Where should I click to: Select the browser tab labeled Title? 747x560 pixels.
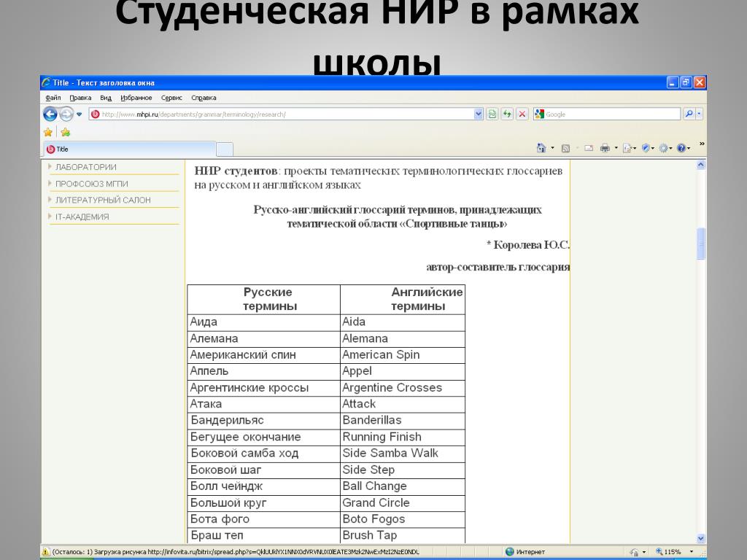(x=130, y=149)
